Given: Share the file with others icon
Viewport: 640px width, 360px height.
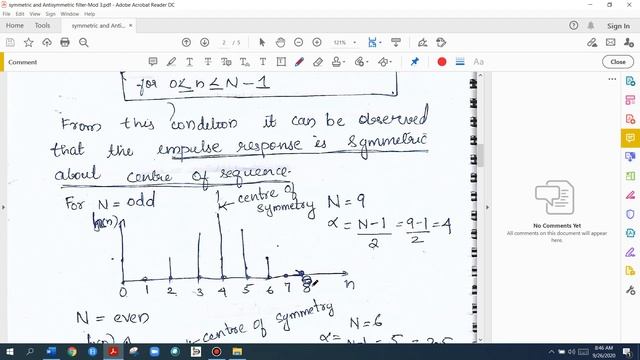Looking at the screenshot, I should point(629,42).
